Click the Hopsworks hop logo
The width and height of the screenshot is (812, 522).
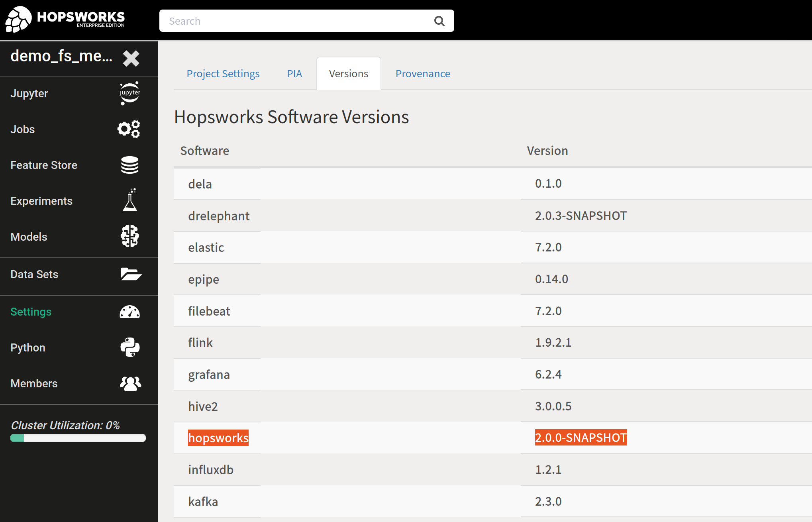18,19
